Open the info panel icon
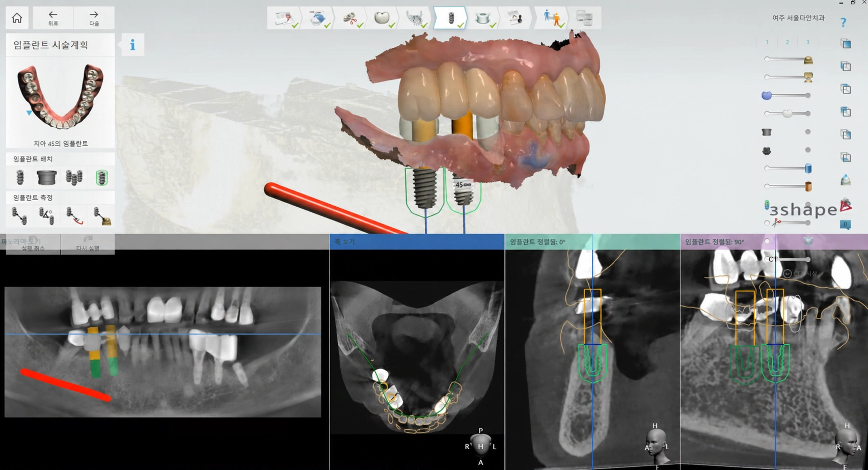 point(132,45)
